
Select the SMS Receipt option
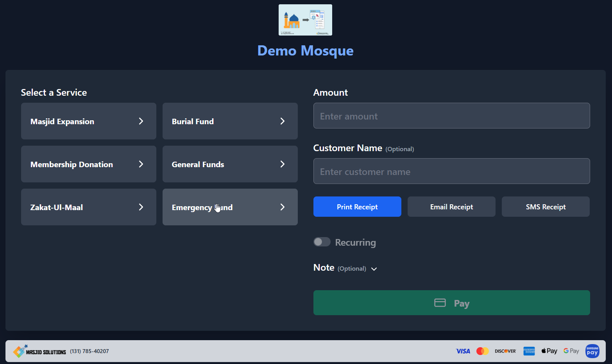tap(546, 207)
